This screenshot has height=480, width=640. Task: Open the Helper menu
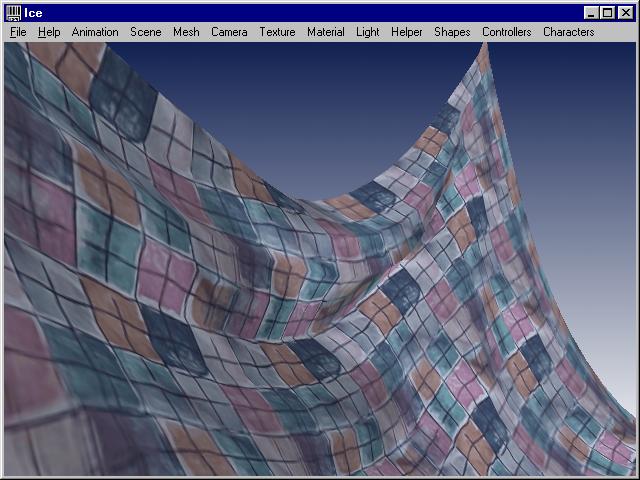[407, 32]
